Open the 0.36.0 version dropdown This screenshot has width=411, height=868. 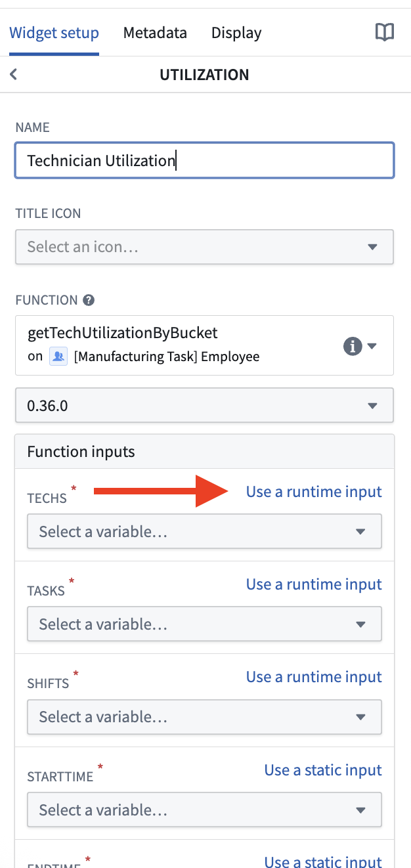pos(204,405)
